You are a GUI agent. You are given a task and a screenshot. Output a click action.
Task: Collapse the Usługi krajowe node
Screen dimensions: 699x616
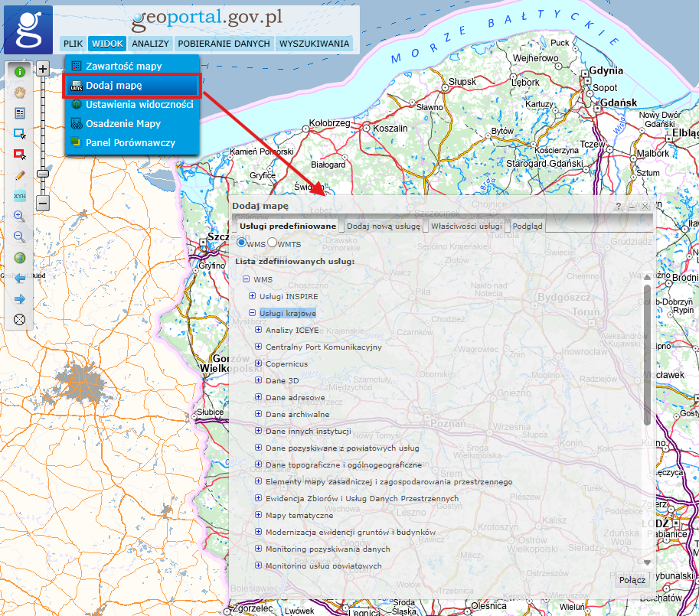click(253, 313)
